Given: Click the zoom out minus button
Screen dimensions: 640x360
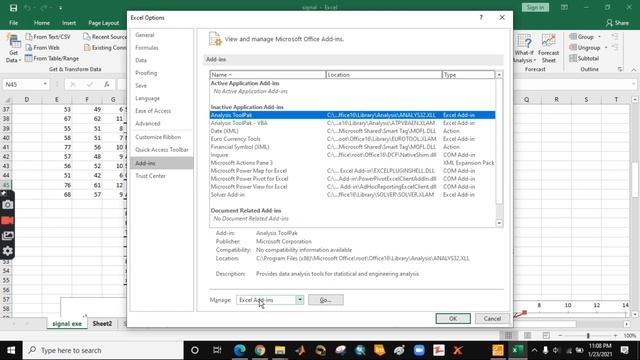Looking at the screenshot, I should [560, 336].
